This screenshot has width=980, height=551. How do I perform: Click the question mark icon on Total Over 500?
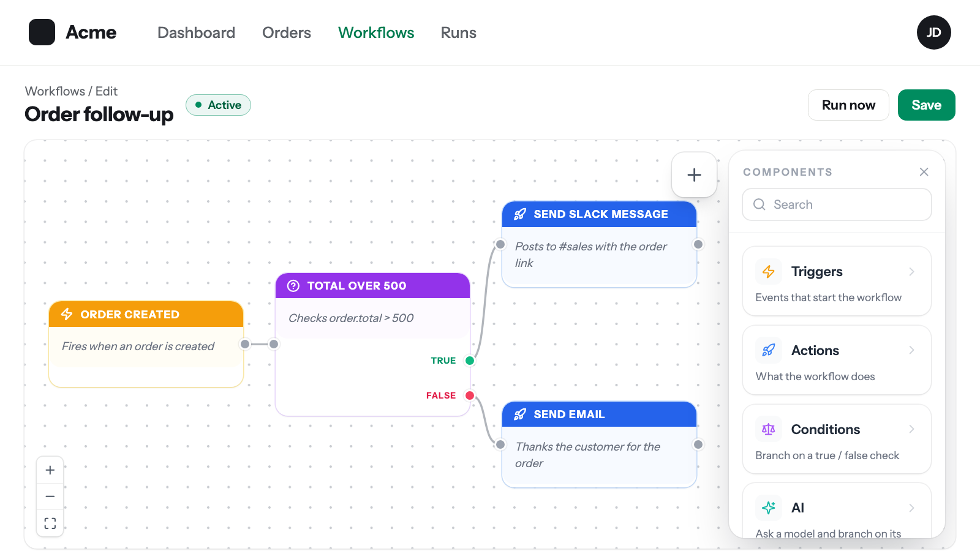[x=293, y=286]
